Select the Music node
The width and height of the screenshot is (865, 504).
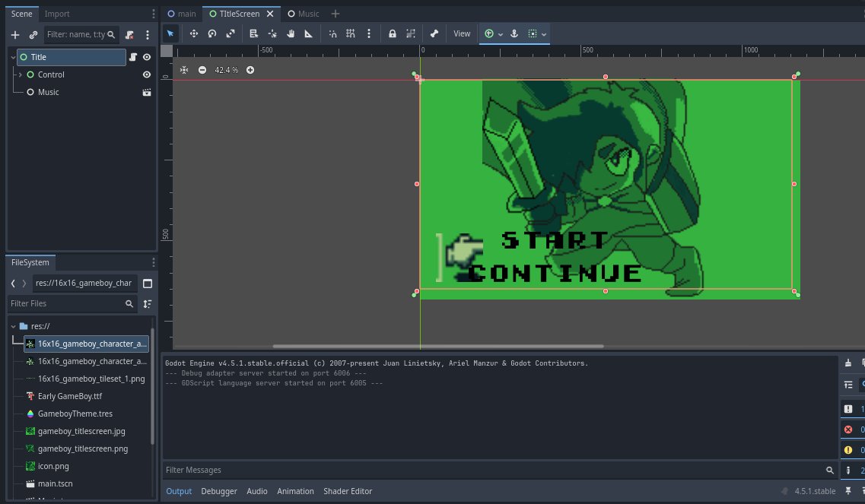48,92
